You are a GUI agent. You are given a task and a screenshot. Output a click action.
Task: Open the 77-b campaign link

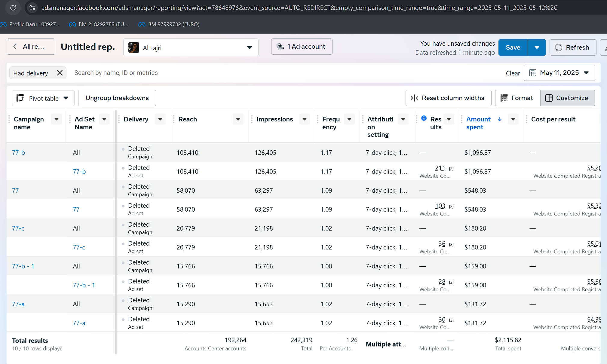18,152
